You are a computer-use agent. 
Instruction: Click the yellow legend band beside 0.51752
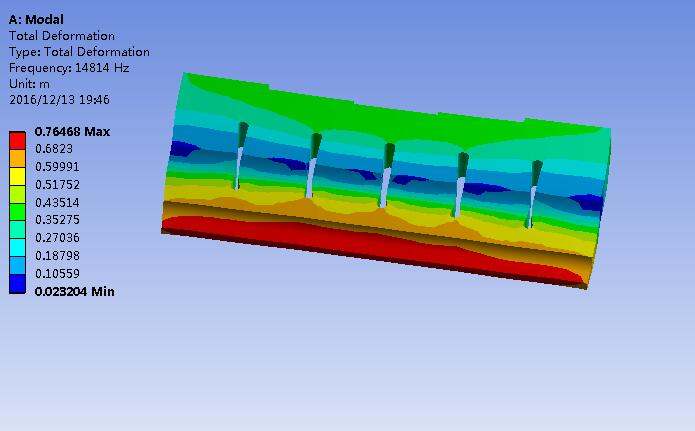coord(17,176)
